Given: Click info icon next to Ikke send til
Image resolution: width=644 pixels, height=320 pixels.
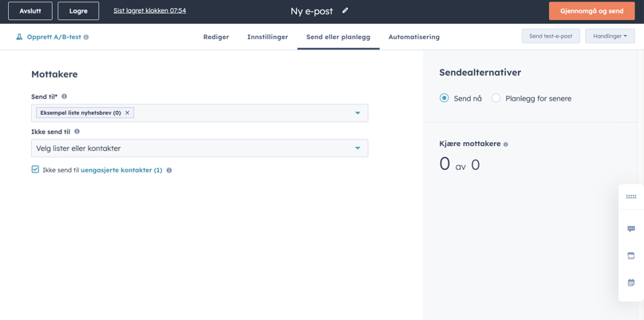Looking at the screenshot, I should [77, 132].
